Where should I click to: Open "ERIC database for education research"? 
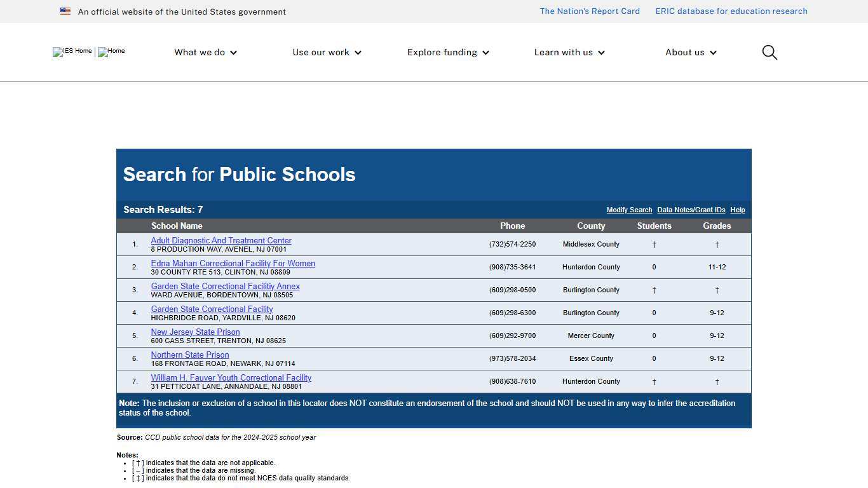tap(731, 11)
